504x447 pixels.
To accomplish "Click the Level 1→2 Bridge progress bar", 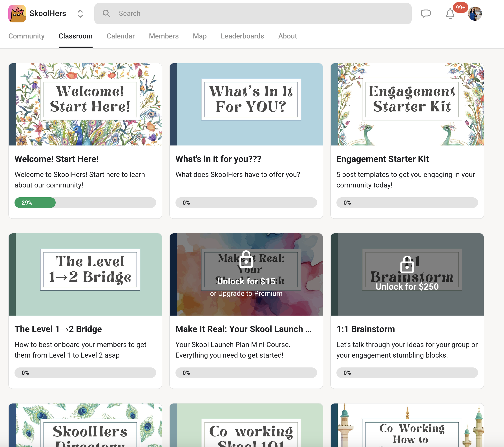I will (x=85, y=372).
